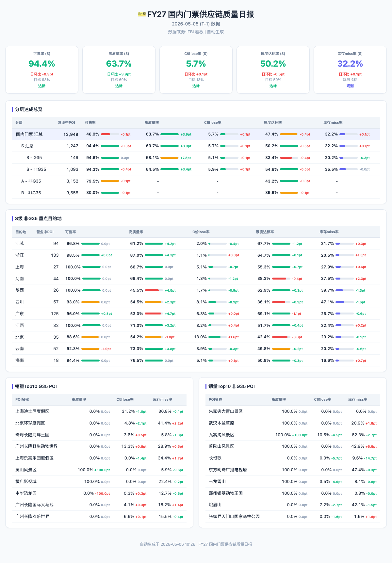This screenshot has width=392, height=563.
Task: Click the 9,555 POI count
Action: point(73,193)
